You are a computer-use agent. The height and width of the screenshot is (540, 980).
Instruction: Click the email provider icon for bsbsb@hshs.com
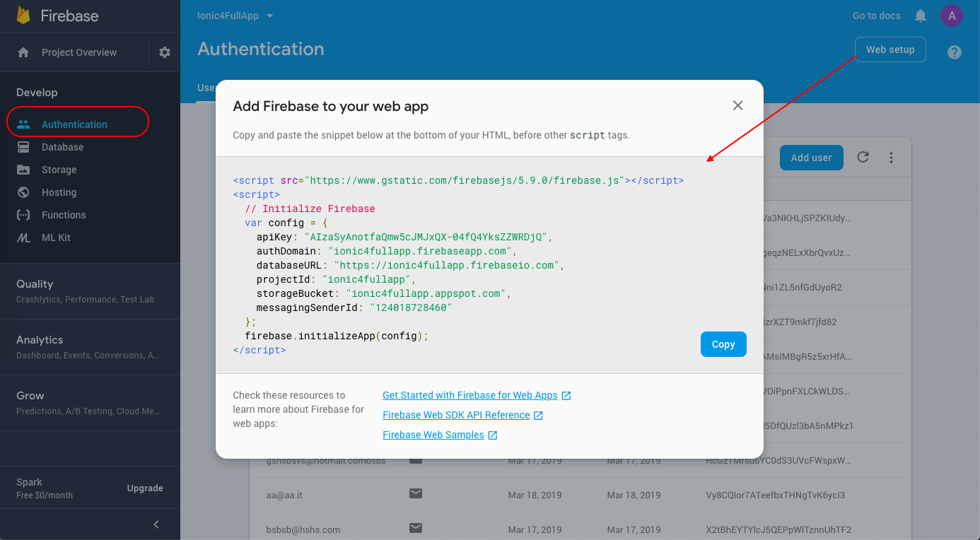coord(416,529)
